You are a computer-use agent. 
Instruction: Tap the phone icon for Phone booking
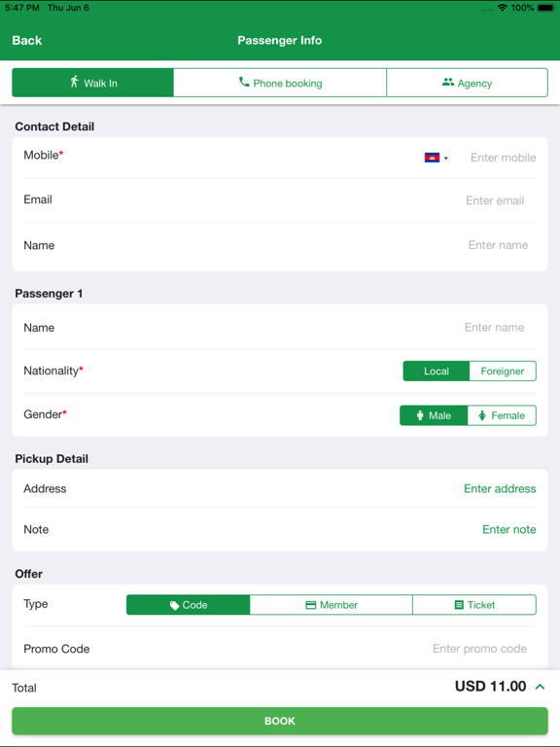[x=244, y=82]
